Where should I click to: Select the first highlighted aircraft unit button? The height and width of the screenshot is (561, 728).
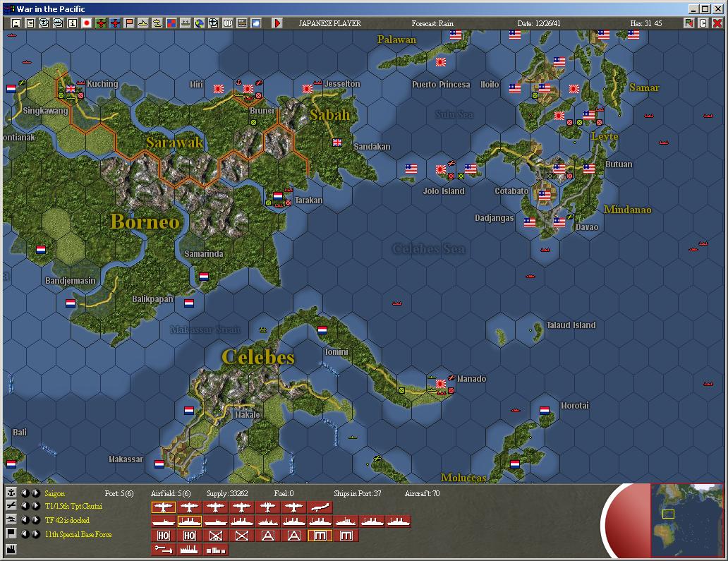[164, 507]
